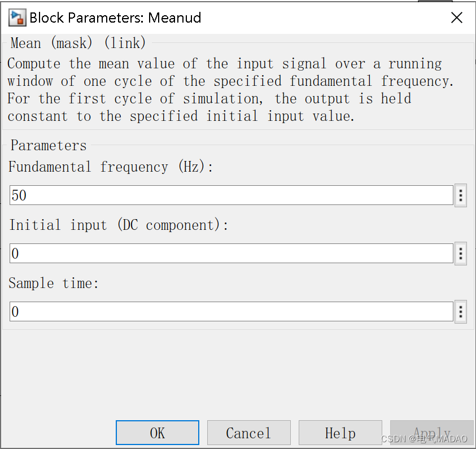
Task: Expand the three-dot menu next to Sample time
Action: coord(461,311)
